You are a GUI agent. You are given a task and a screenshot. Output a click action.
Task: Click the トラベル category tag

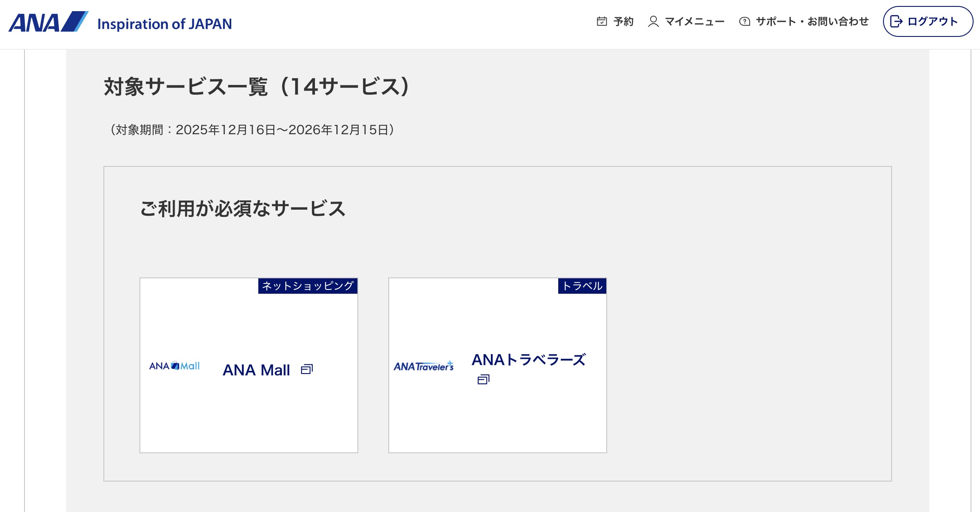point(582,286)
